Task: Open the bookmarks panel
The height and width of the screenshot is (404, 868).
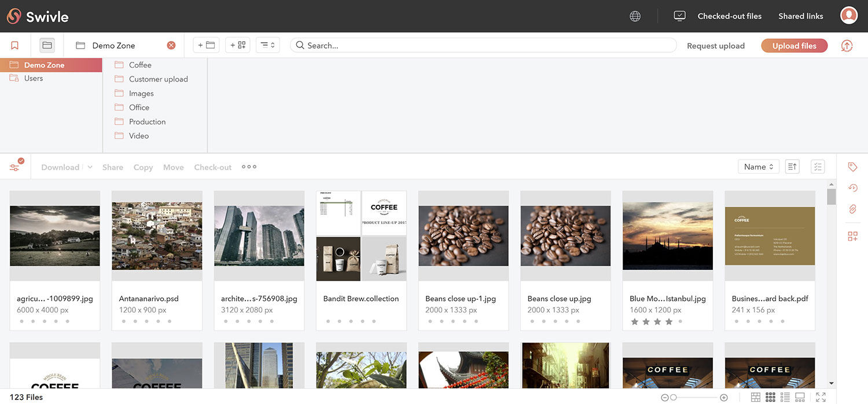Action: point(14,45)
